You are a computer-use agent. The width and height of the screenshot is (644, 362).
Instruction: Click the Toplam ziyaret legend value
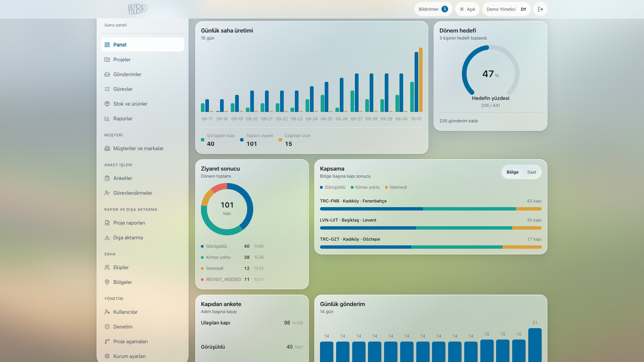pos(252,144)
